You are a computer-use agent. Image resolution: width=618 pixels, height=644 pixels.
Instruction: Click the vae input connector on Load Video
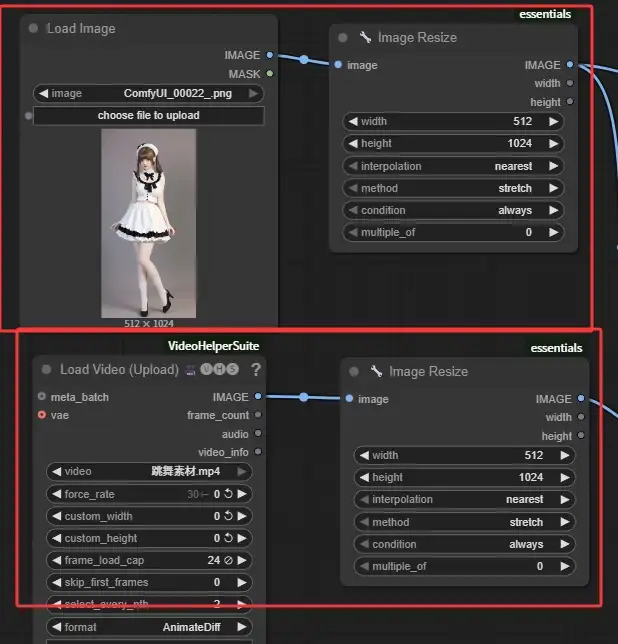click(41, 415)
